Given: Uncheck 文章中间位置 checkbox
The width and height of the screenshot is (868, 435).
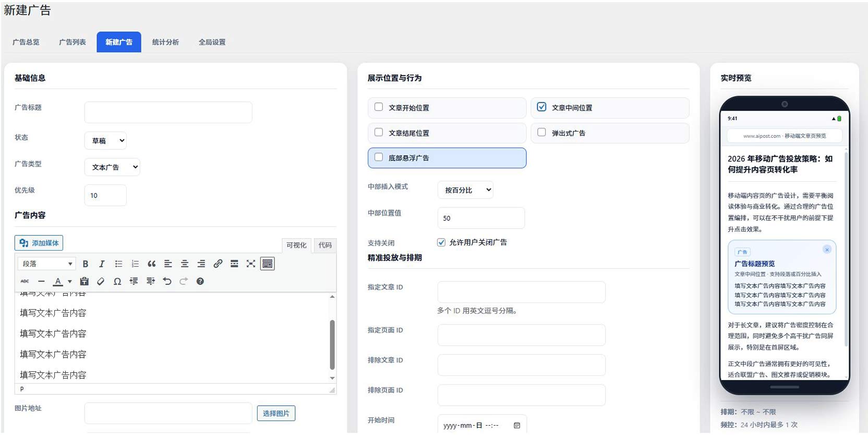Looking at the screenshot, I should click(x=541, y=107).
